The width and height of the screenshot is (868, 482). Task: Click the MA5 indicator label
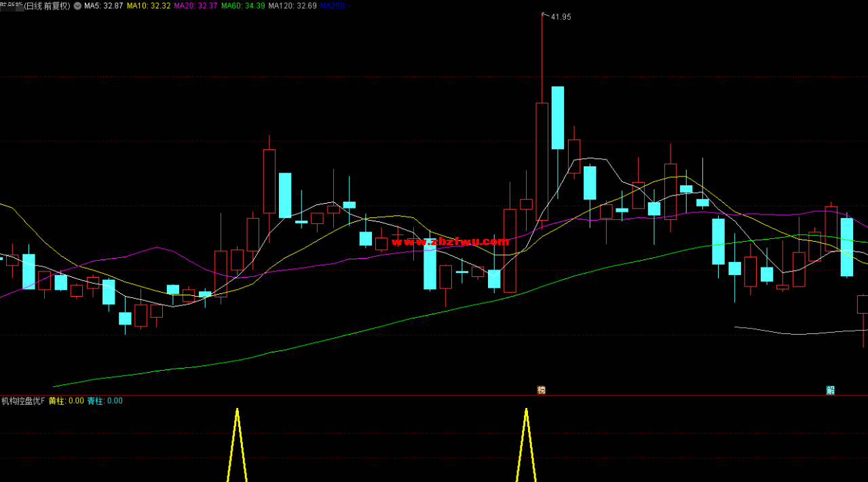(x=103, y=6)
